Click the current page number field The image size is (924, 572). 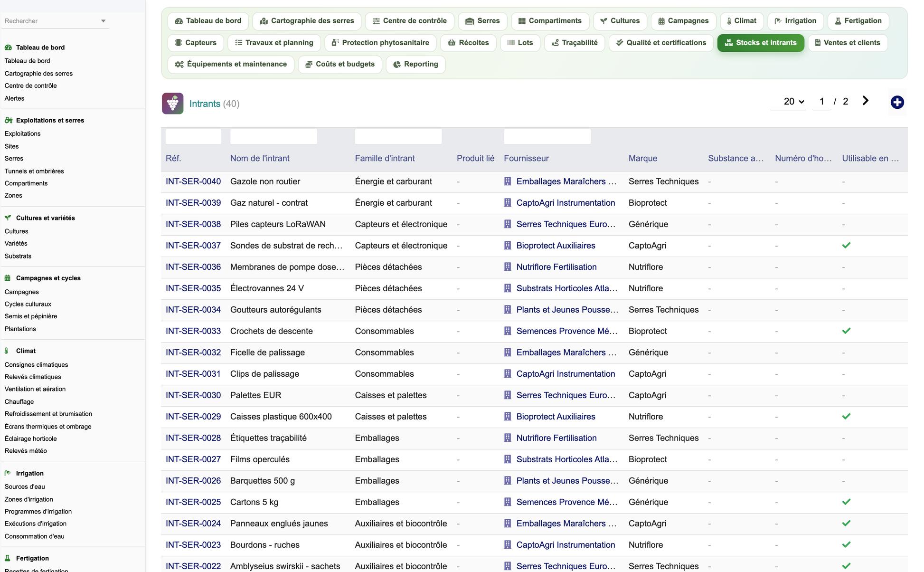point(821,102)
